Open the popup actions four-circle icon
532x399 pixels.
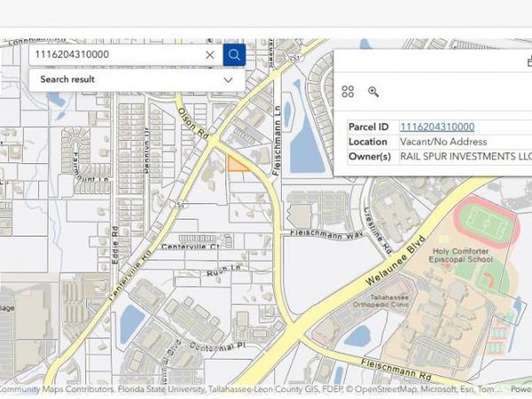click(x=348, y=91)
